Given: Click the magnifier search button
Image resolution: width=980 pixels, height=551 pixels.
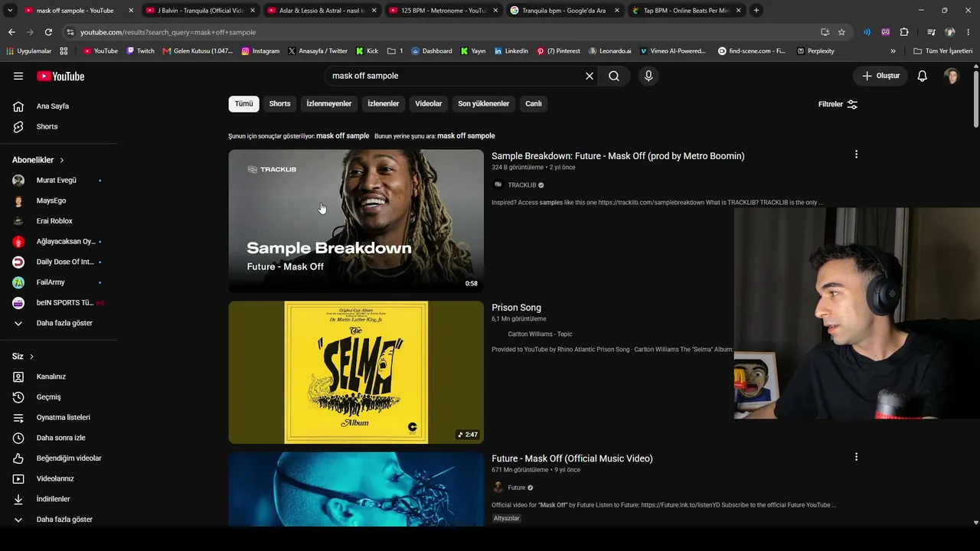Looking at the screenshot, I should pyautogui.click(x=614, y=76).
